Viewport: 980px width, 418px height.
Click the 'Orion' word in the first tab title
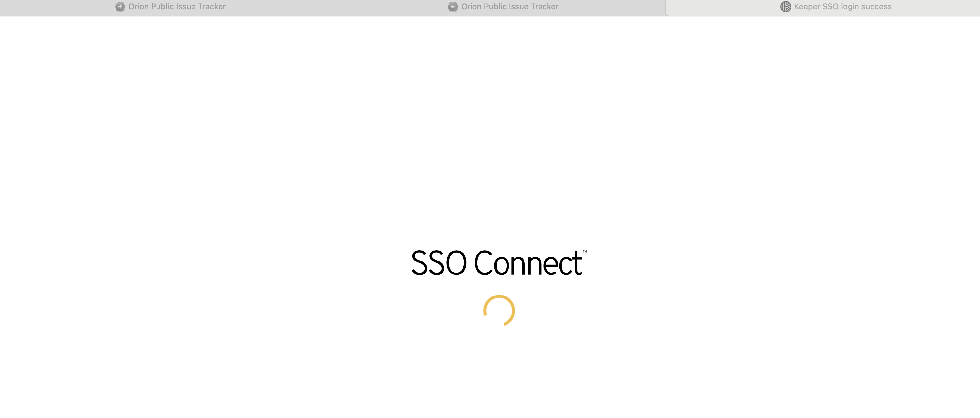click(138, 7)
